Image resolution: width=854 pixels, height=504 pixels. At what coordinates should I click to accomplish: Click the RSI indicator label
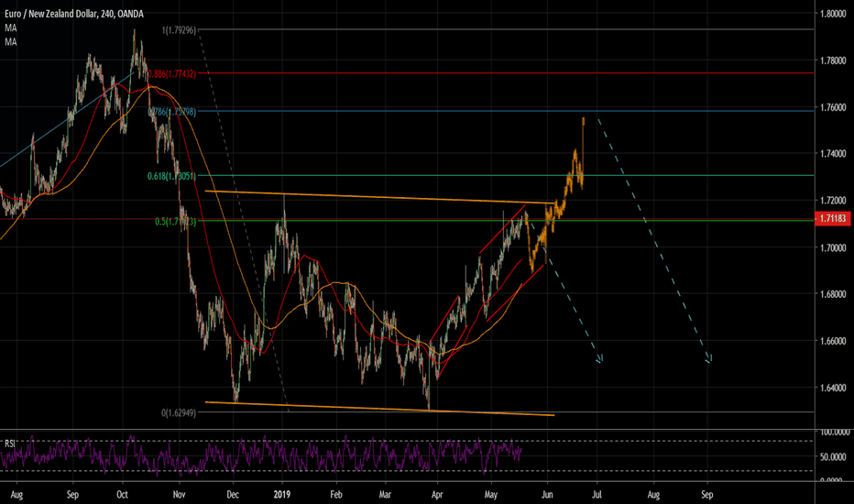(10, 444)
